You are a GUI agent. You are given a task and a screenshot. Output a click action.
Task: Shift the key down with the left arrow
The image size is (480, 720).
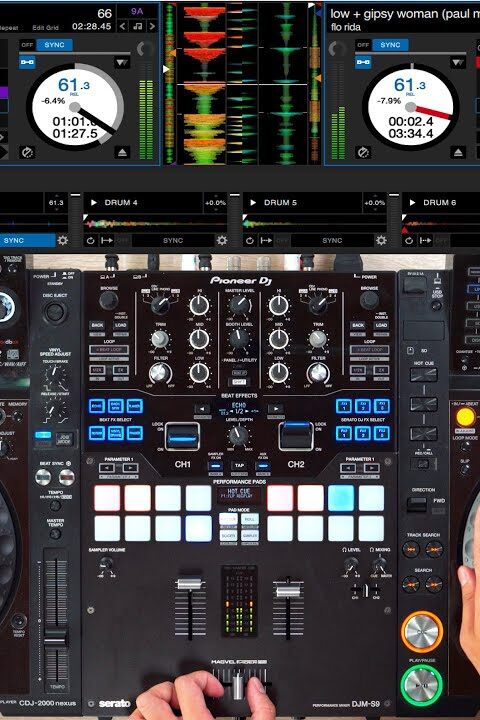[123, 27]
